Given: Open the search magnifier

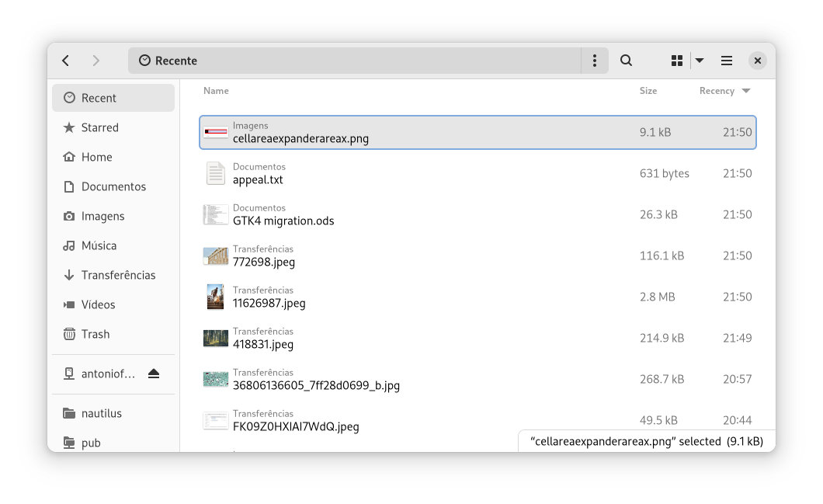Looking at the screenshot, I should [x=626, y=61].
